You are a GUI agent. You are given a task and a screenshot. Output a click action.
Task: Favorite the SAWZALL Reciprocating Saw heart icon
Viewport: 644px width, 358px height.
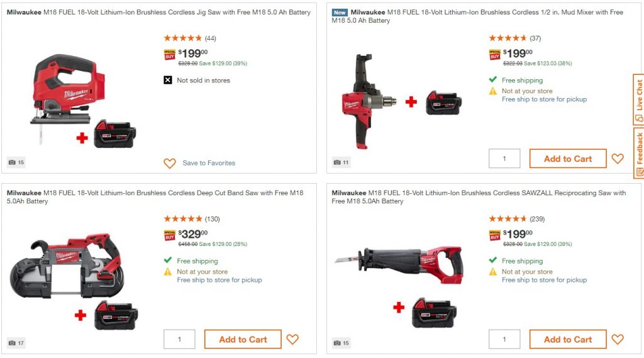coord(618,339)
